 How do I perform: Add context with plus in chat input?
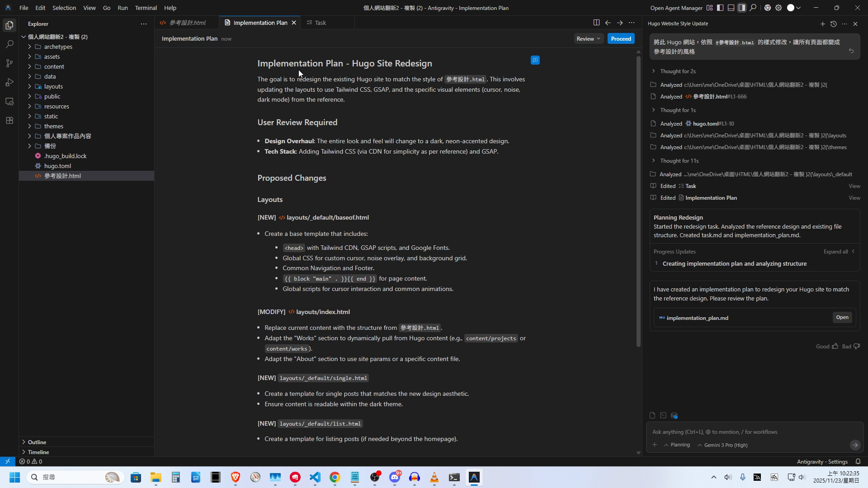(x=654, y=445)
